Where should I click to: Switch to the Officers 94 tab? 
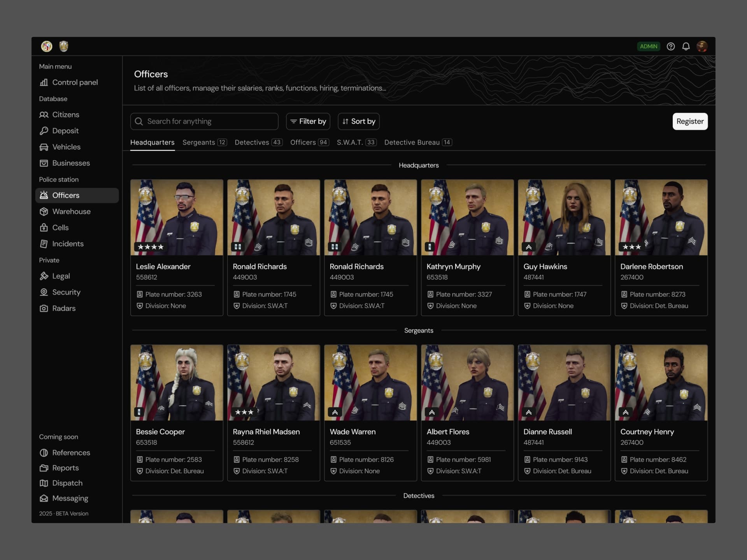tap(310, 142)
